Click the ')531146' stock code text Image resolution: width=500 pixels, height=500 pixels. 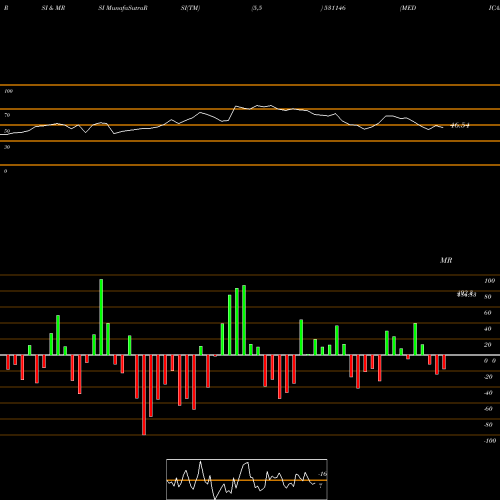(333, 8)
